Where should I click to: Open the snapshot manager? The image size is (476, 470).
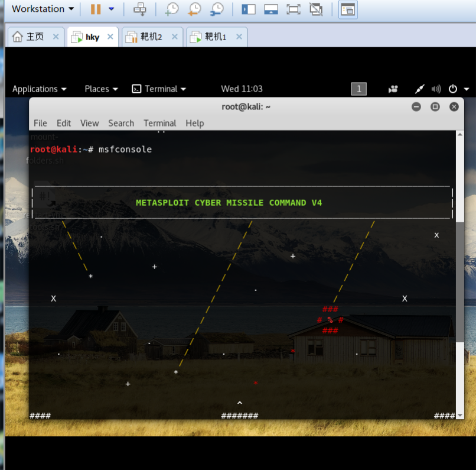coord(217,9)
